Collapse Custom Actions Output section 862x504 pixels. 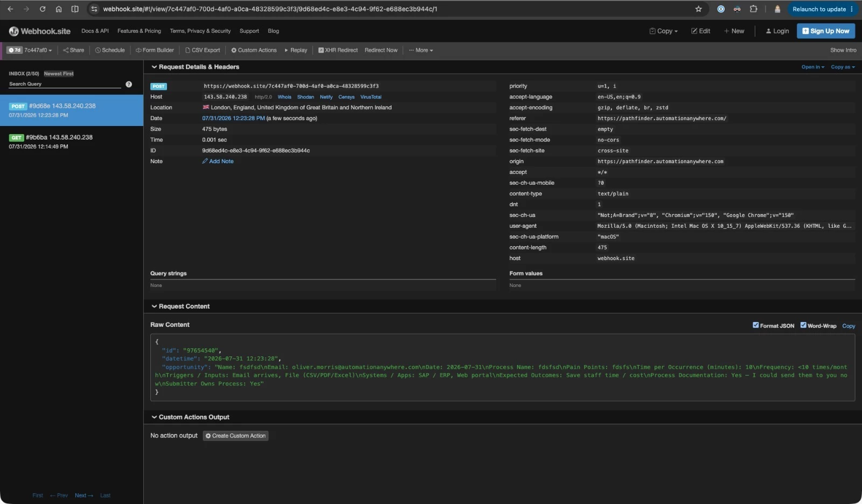click(190, 417)
